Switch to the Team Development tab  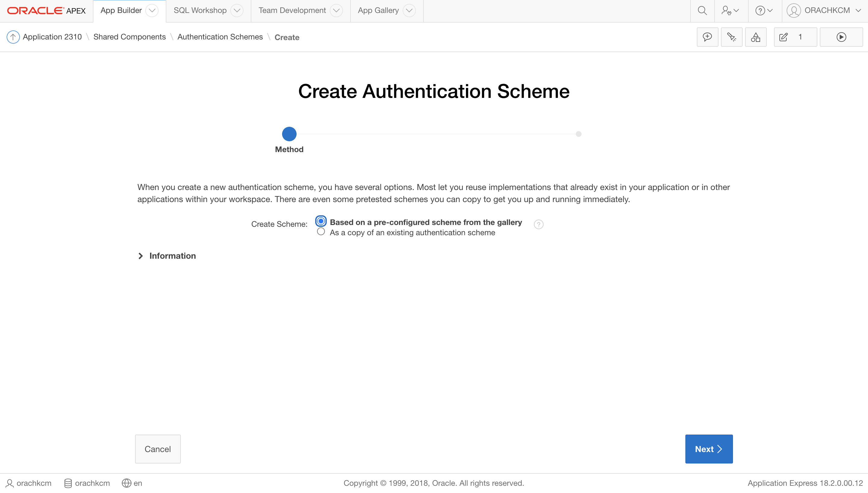tap(292, 11)
